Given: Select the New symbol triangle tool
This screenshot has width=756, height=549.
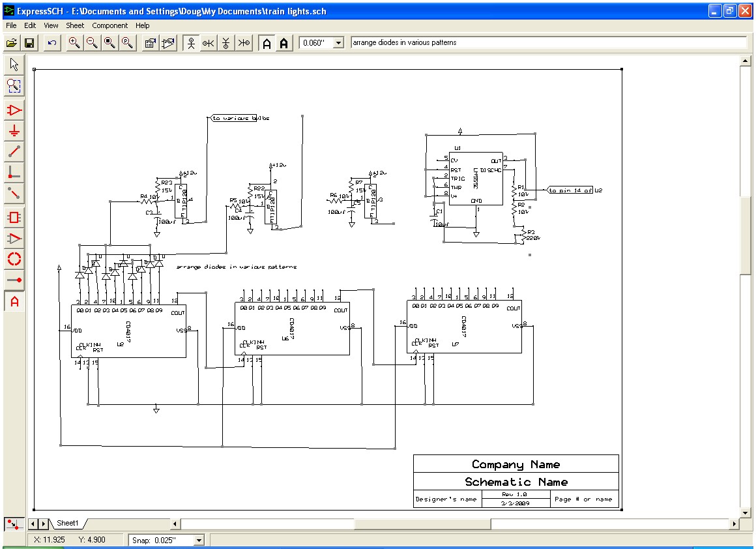Looking at the screenshot, I should 14,239.
